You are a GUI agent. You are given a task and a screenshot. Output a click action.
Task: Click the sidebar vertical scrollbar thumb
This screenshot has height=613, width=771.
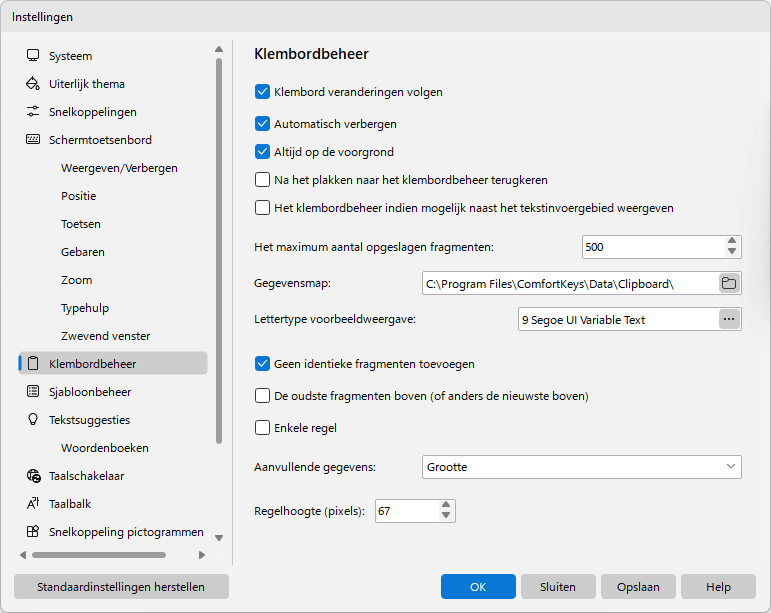[219, 251]
